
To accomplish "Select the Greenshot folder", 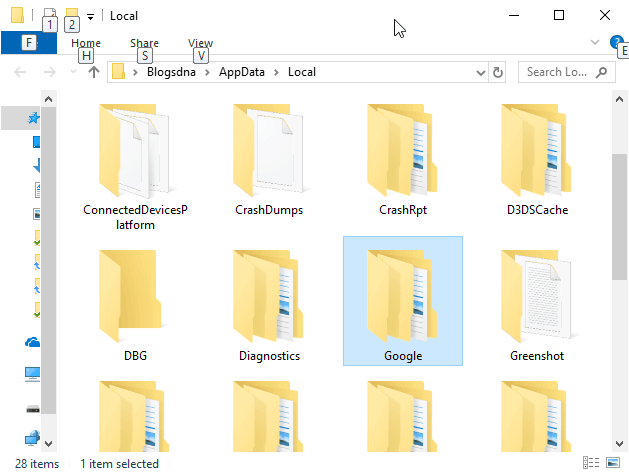I will [537, 306].
